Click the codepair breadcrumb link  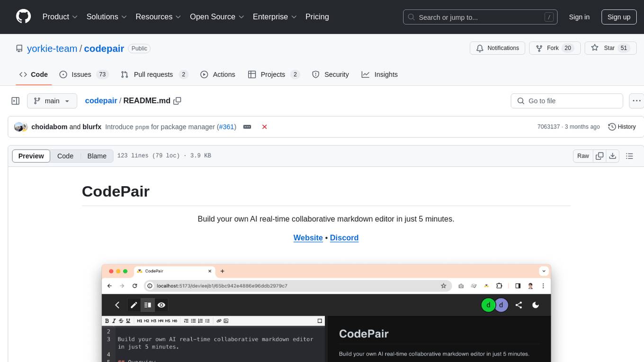[101, 100]
